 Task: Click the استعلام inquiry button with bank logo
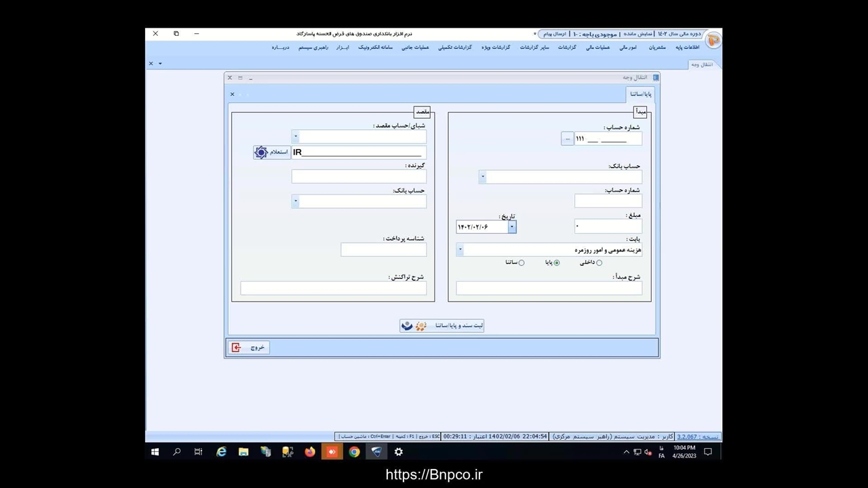pos(271,152)
